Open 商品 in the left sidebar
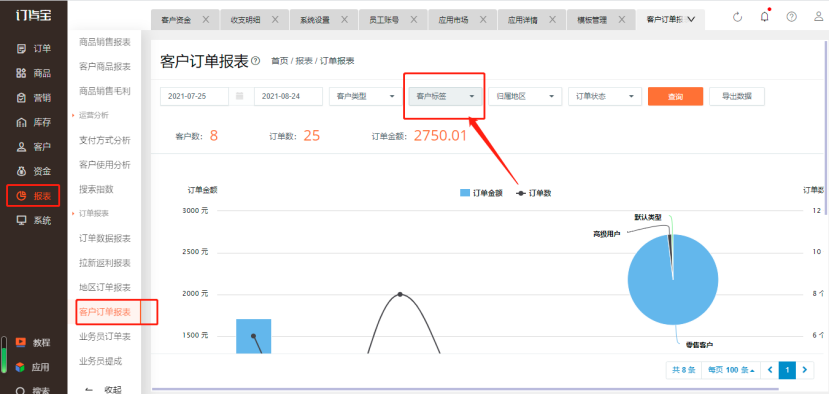This screenshot has width=829, height=394. tap(34, 73)
